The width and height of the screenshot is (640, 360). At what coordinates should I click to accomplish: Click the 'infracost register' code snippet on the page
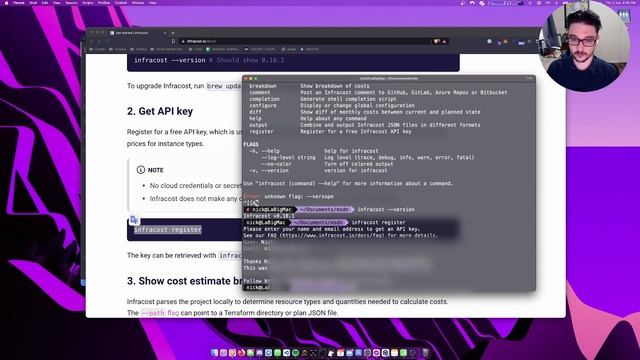168,230
